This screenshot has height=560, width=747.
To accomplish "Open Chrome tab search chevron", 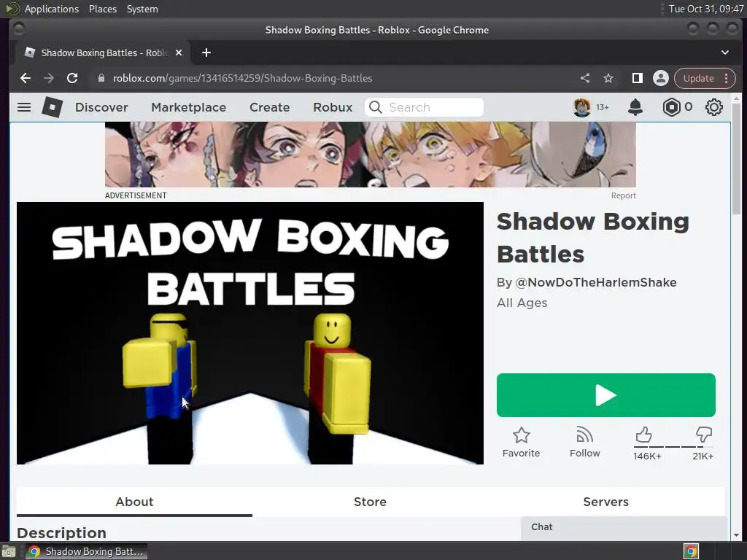I will click(725, 52).
